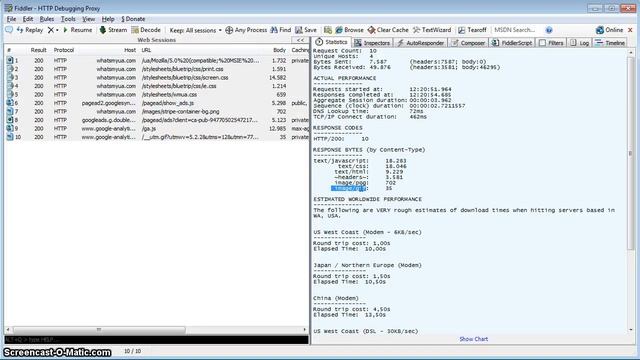Select session 9 ga.js icon

point(10,128)
